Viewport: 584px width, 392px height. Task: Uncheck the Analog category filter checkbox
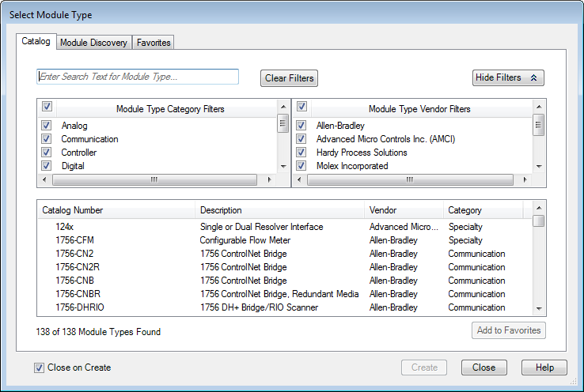click(47, 126)
